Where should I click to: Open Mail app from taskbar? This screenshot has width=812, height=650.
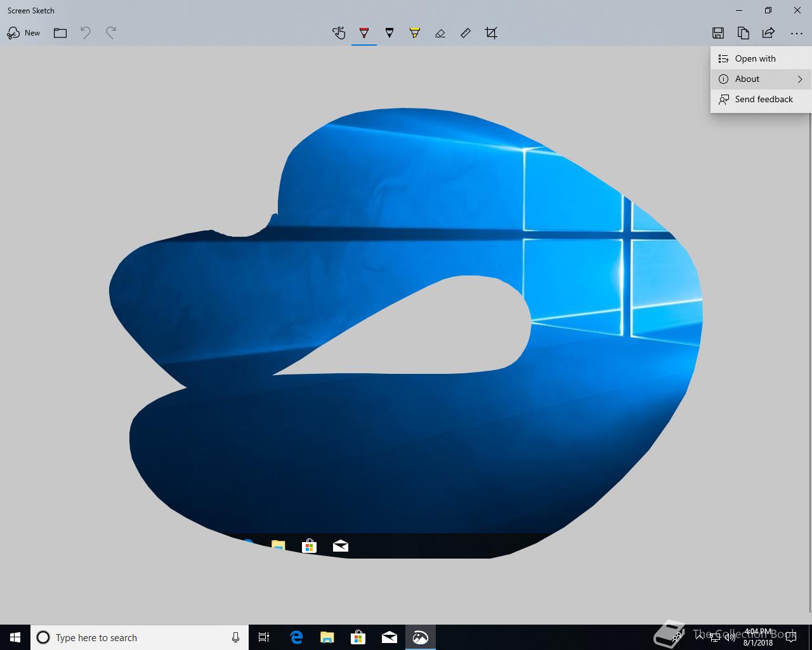pyautogui.click(x=389, y=637)
